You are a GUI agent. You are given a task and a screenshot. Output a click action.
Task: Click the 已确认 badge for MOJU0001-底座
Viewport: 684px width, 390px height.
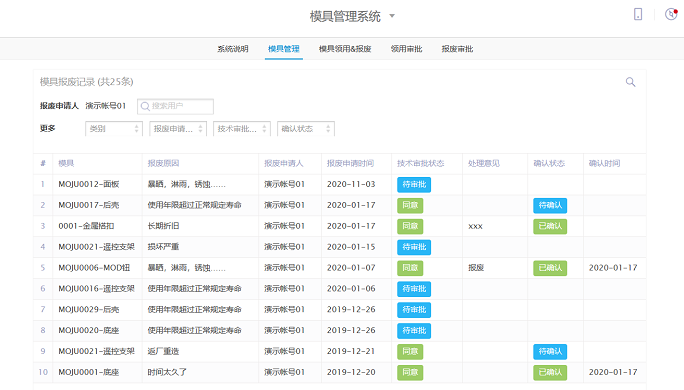point(550,373)
